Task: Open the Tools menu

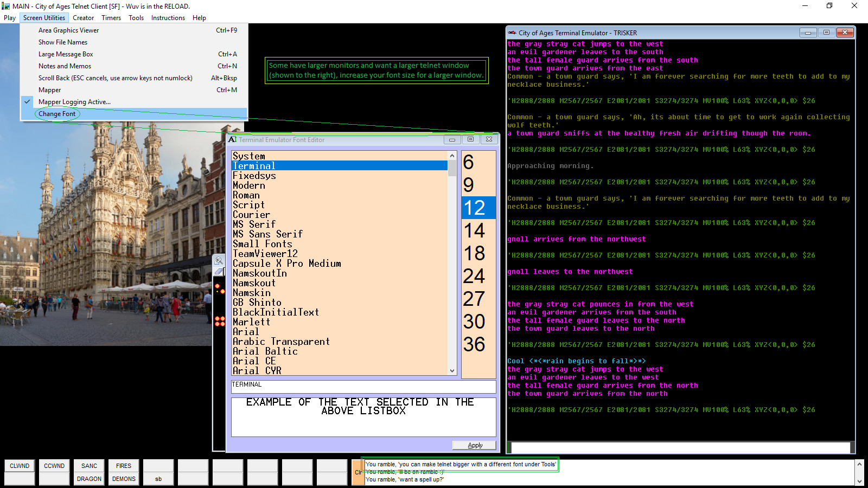Action: point(136,17)
